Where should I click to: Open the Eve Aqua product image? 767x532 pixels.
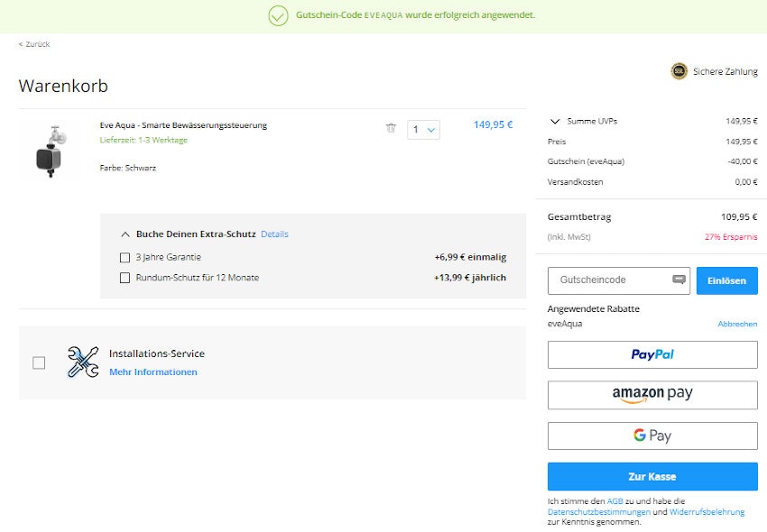[x=48, y=151]
